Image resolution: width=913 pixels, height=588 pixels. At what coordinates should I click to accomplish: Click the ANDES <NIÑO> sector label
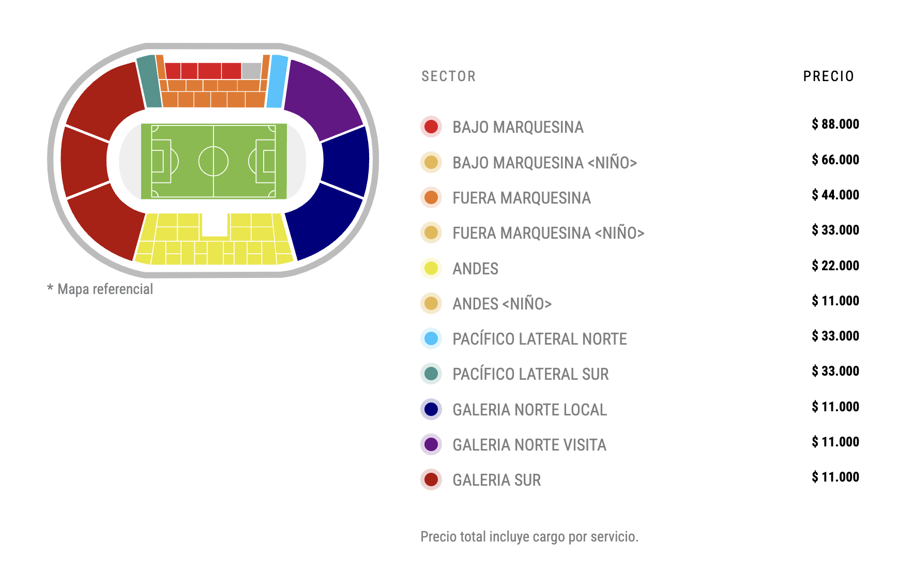pyautogui.click(x=502, y=304)
